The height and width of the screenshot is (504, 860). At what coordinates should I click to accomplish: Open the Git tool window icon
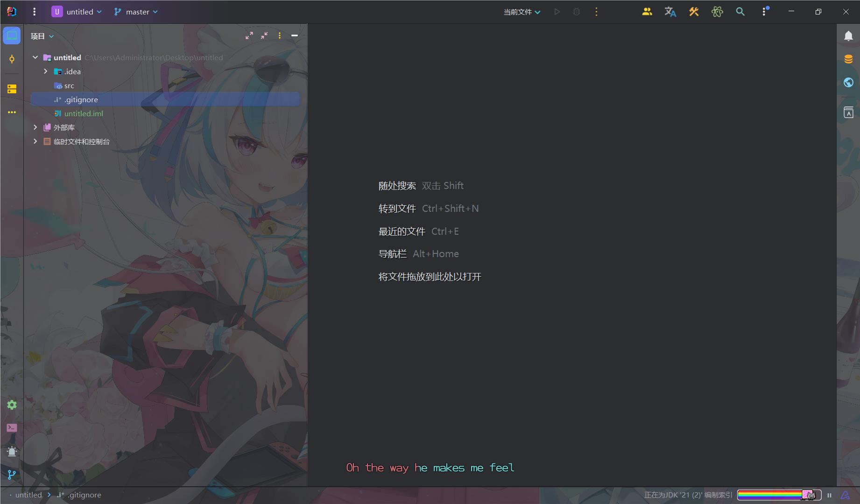[12, 475]
